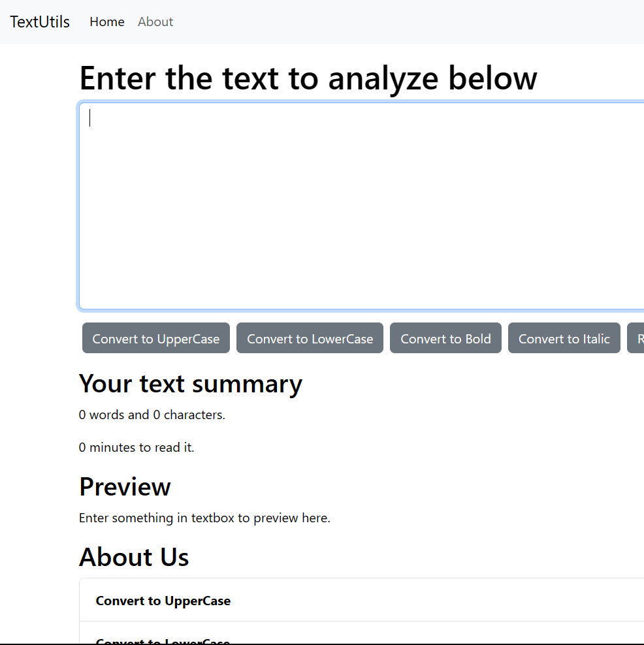Click the TextUtils brand logo link
Screen dimensions: 644x645
40,22
